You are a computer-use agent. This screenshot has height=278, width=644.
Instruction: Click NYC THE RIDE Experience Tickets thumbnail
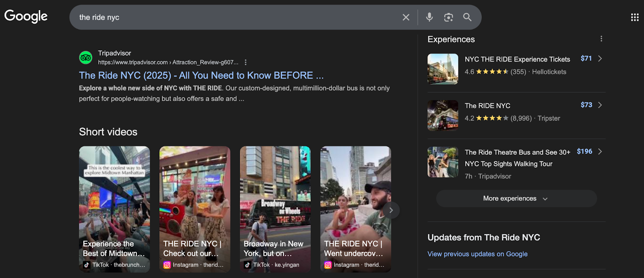coord(443,69)
